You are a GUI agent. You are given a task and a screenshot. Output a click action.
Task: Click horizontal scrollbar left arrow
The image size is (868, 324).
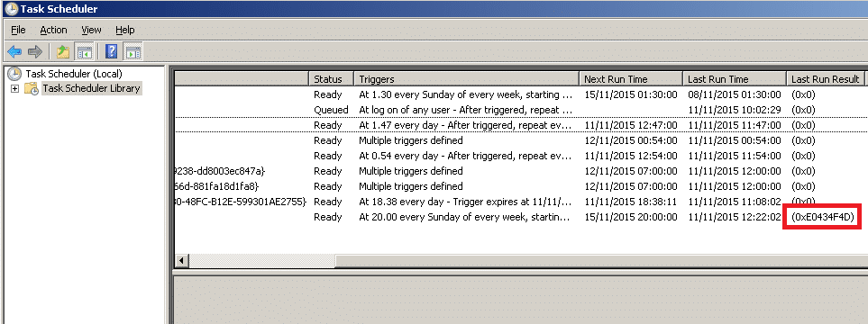182,260
